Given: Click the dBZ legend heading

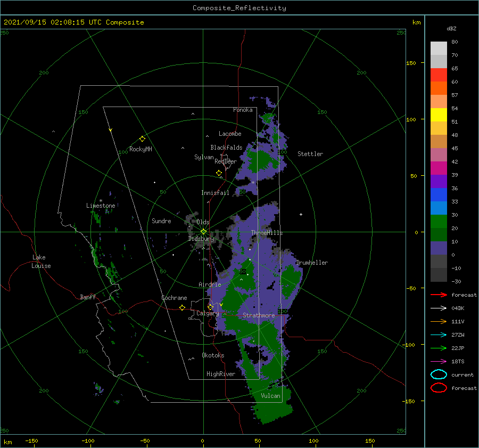Looking at the screenshot, I should pyautogui.click(x=451, y=28).
